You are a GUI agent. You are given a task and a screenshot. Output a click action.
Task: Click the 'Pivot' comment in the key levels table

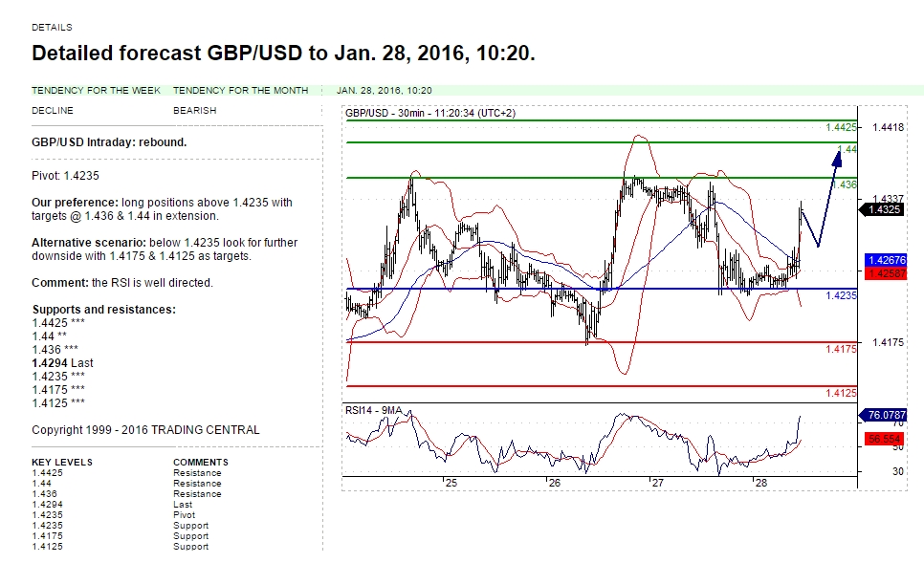[184, 515]
